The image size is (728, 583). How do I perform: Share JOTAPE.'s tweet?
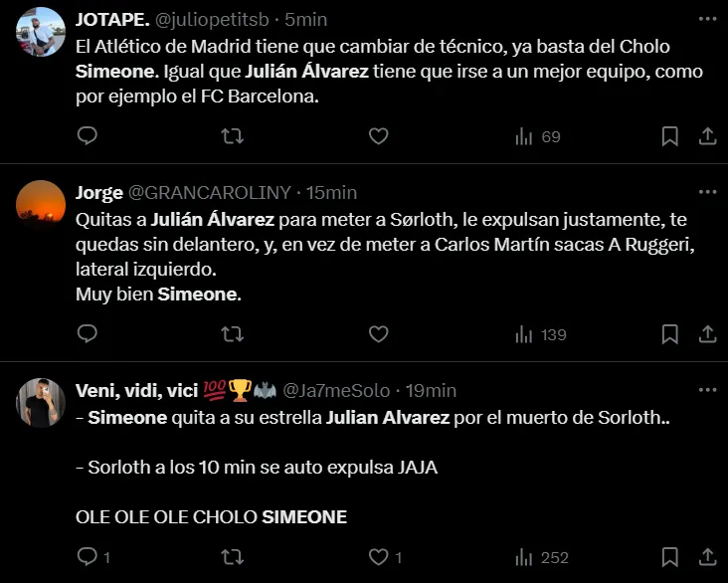(707, 136)
